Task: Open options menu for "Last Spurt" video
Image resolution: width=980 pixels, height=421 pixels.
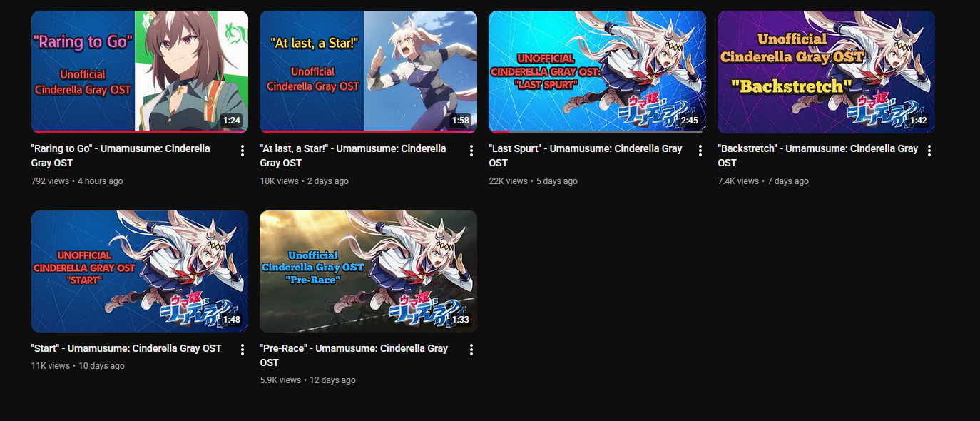Action: (x=700, y=151)
